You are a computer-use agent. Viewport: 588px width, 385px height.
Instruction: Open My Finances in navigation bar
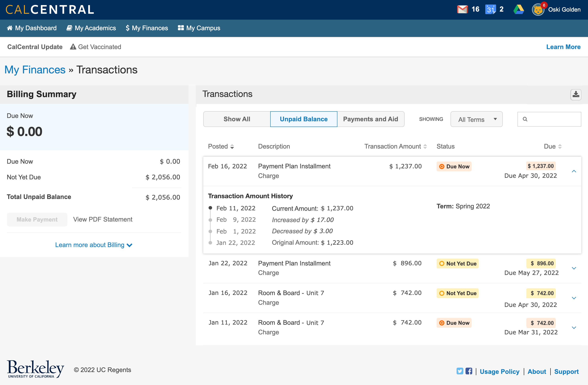coord(147,28)
